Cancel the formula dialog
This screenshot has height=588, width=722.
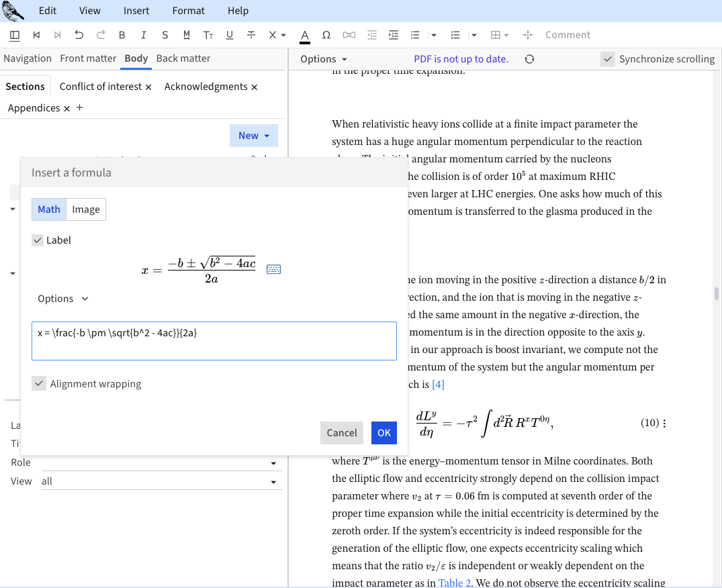pos(342,433)
